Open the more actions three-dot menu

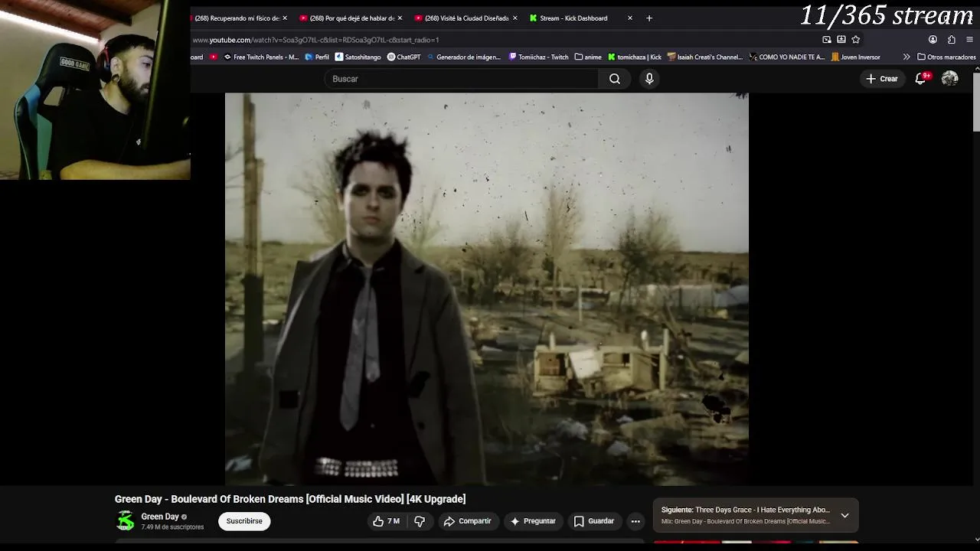pos(635,521)
